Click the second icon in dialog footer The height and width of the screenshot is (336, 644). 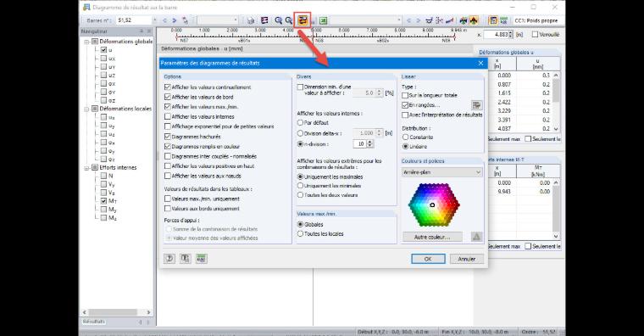click(186, 258)
